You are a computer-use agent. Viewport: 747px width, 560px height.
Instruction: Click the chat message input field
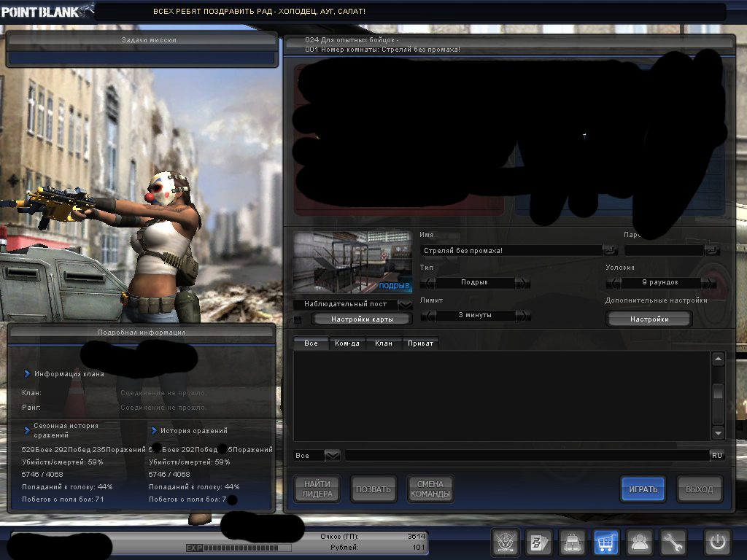tap(527, 456)
